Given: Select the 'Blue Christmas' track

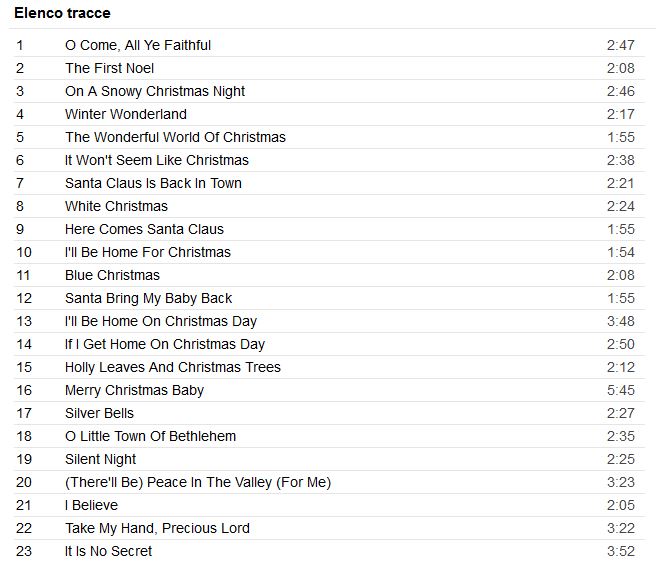Looking at the screenshot, I should 112,275.
